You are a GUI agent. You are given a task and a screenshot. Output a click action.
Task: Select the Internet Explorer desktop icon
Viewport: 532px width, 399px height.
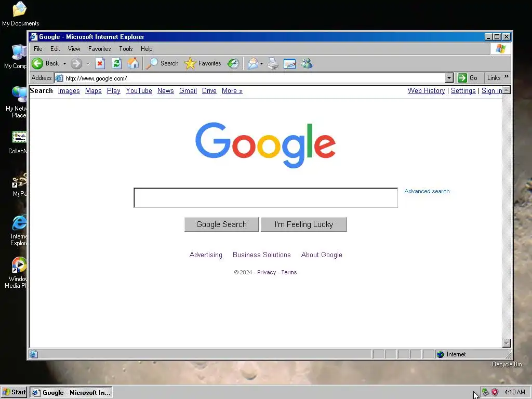(x=19, y=223)
